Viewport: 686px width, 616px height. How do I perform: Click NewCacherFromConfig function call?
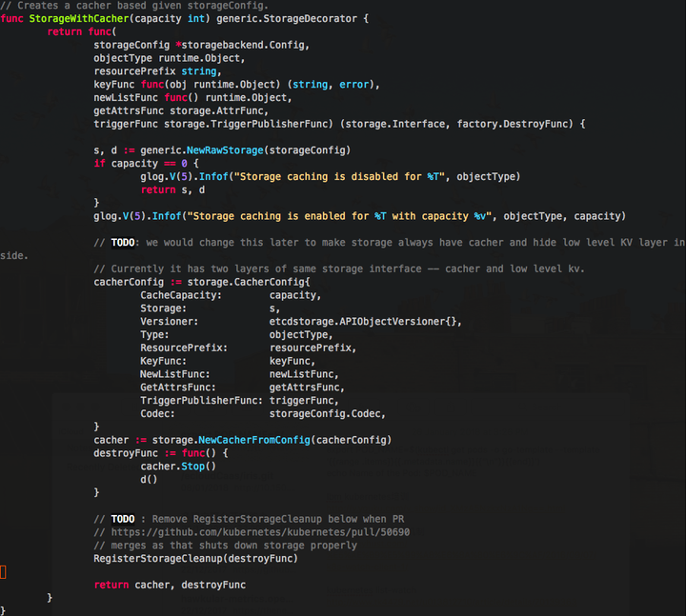click(x=254, y=440)
